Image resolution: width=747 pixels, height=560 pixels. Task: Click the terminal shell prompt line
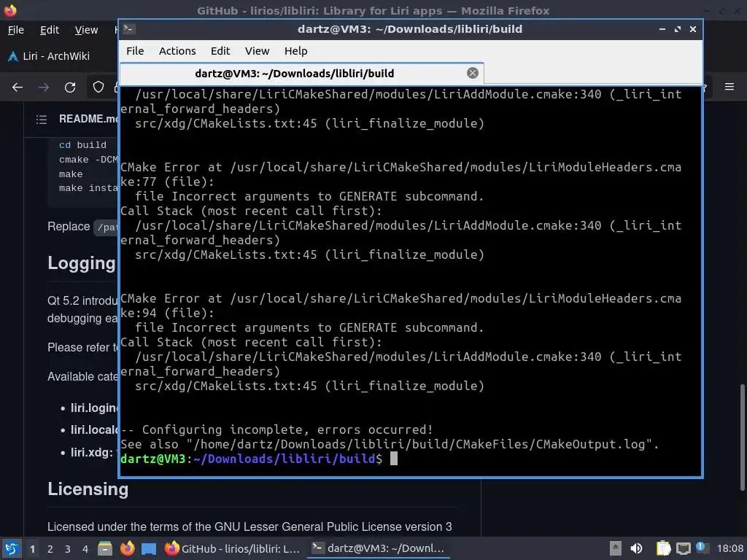click(259, 459)
